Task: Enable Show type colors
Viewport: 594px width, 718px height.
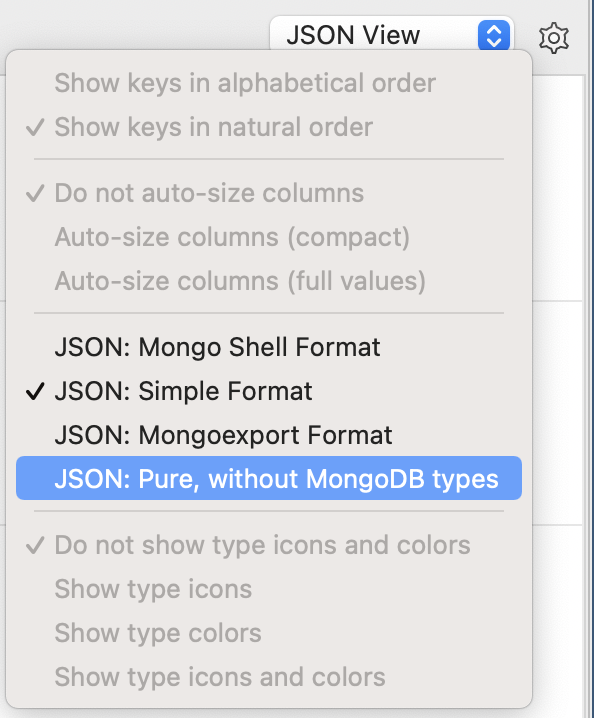Action: coord(269,633)
